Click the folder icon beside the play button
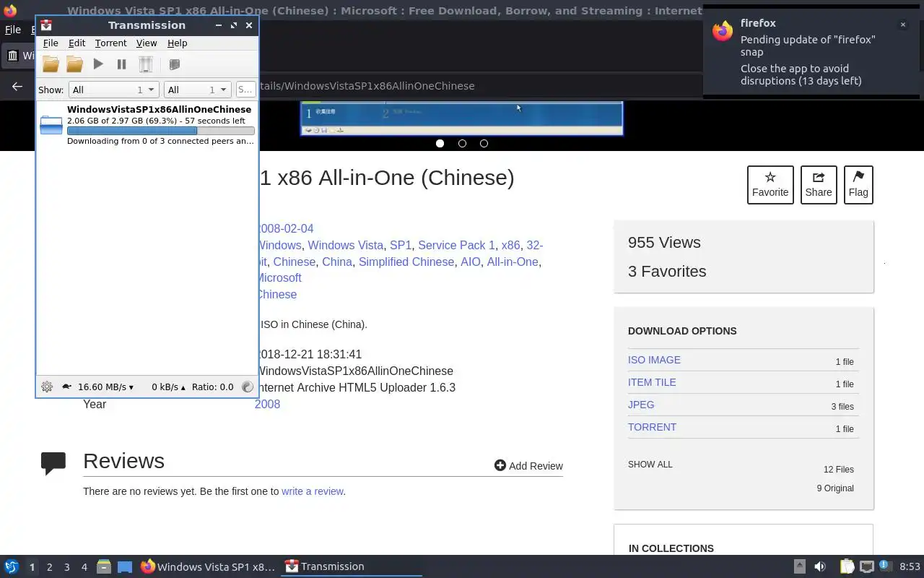The height and width of the screenshot is (578, 924). click(74, 64)
